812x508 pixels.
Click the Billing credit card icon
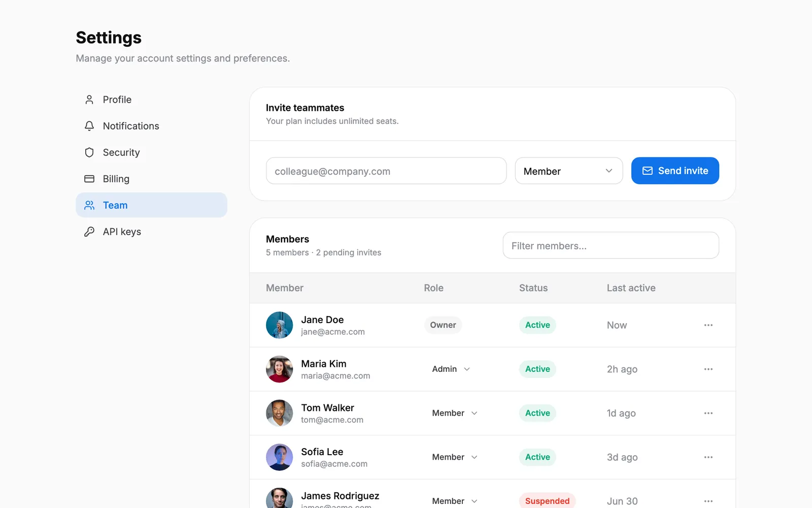coord(89,179)
